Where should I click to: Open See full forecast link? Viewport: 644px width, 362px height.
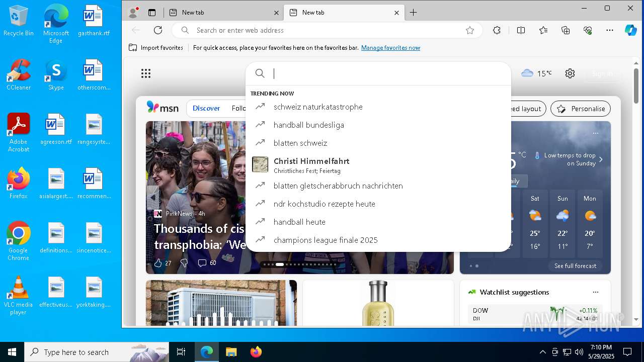pos(575,266)
